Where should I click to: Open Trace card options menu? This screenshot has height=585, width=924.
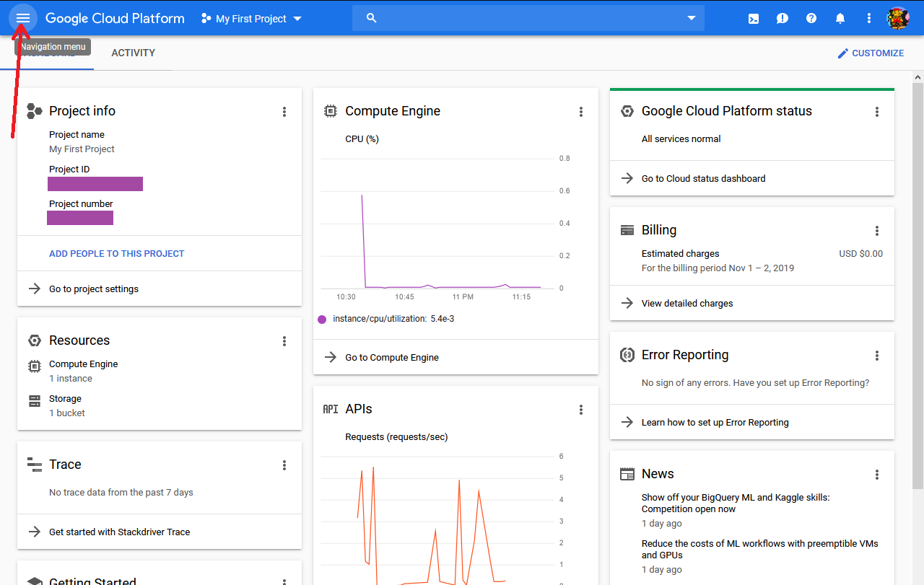coord(284,465)
